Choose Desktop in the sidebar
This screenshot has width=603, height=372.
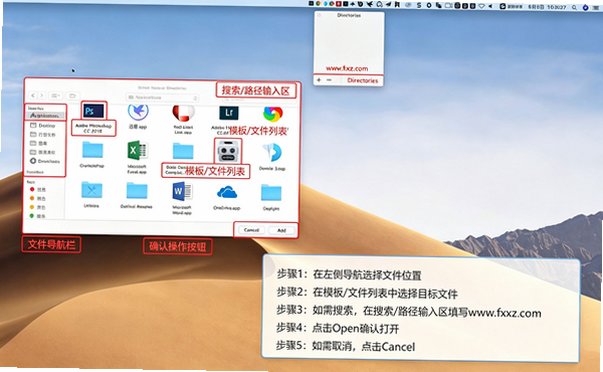tap(43, 125)
